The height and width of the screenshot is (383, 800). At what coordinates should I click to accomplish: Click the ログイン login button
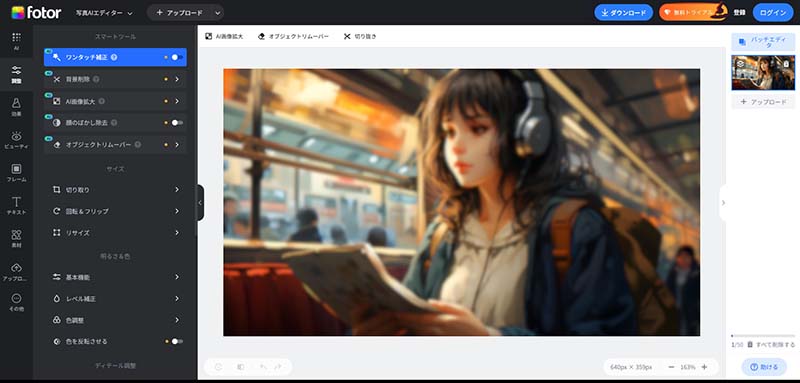coord(773,13)
